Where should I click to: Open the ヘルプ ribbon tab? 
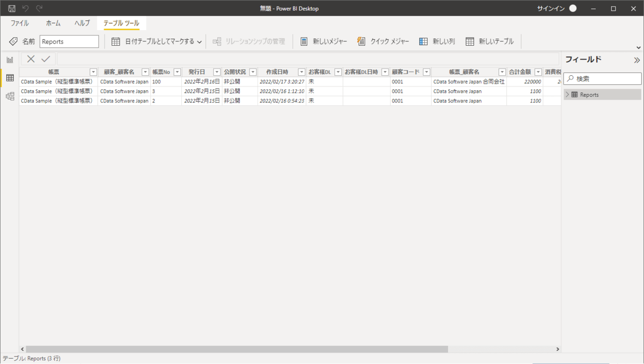(x=82, y=23)
